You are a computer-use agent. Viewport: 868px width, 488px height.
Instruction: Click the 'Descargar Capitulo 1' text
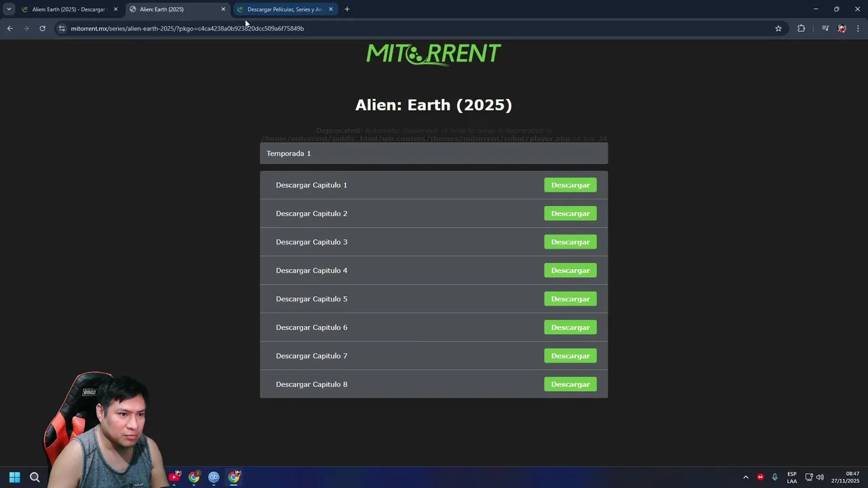pos(311,185)
